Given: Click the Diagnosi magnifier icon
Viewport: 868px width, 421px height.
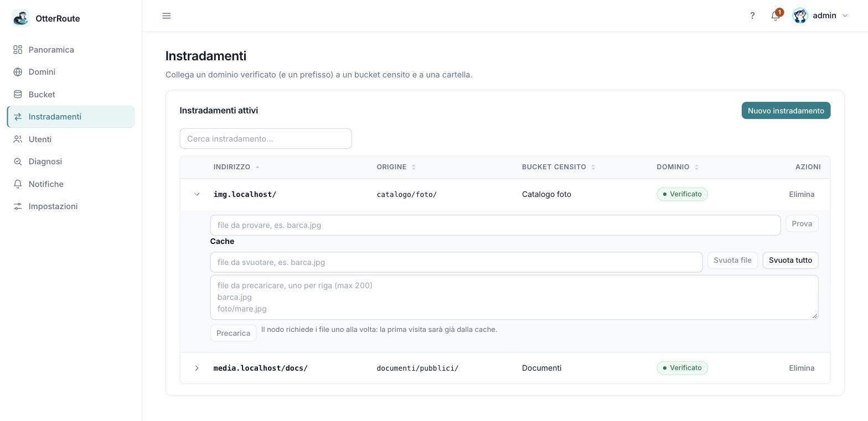Looking at the screenshot, I should click(x=18, y=162).
